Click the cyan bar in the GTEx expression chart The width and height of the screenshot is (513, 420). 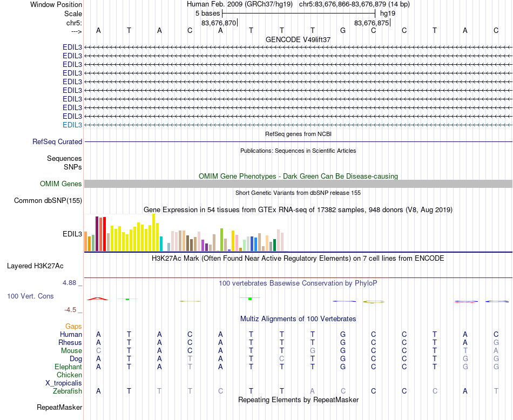pyautogui.click(x=161, y=243)
